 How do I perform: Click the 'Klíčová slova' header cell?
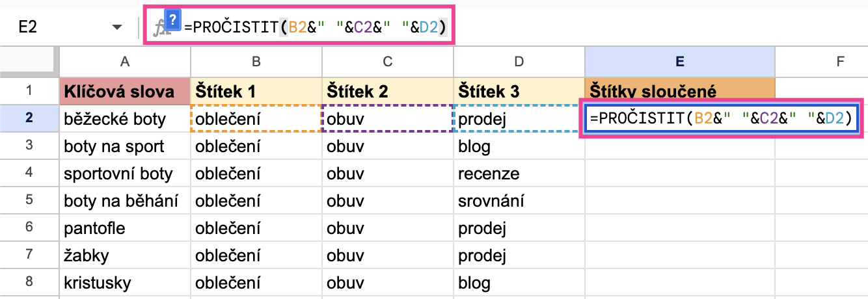tap(126, 91)
